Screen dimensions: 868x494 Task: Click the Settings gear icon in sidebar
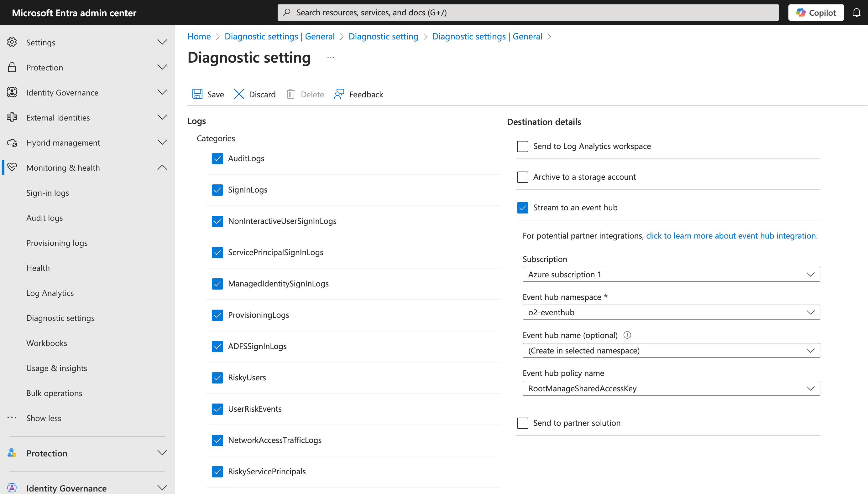point(12,42)
